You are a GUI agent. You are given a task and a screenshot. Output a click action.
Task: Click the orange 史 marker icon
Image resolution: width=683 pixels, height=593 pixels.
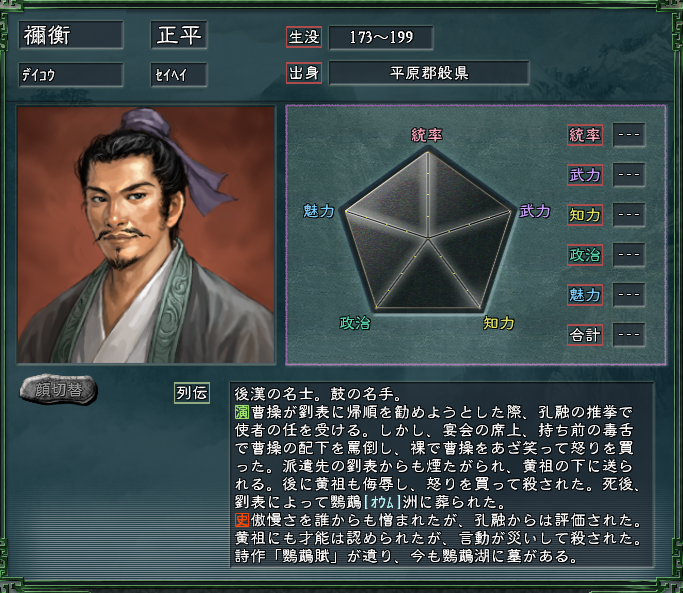pyautogui.click(x=242, y=520)
